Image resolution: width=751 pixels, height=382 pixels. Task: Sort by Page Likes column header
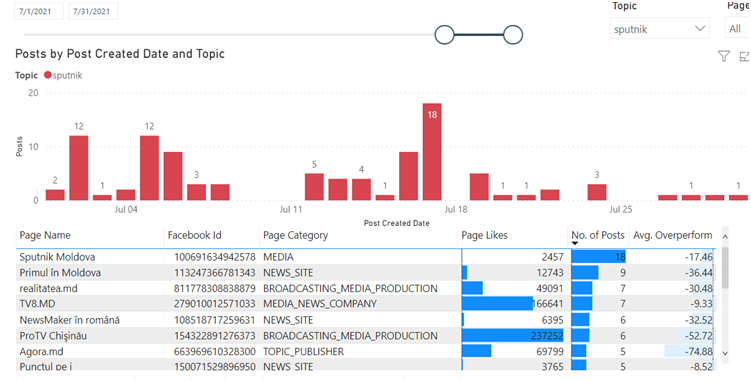tap(484, 235)
